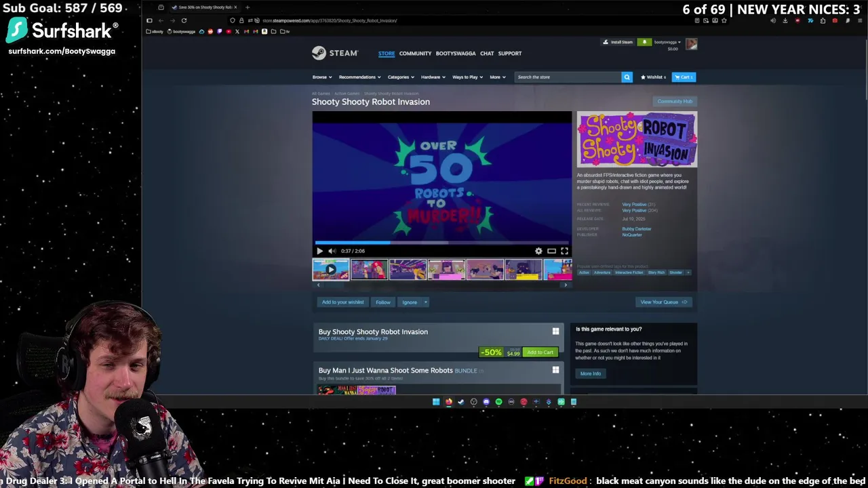Image resolution: width=868 pixels, height=488 pixels.
Task: Open the STORE menu
Action: click(x=387, y=53)
